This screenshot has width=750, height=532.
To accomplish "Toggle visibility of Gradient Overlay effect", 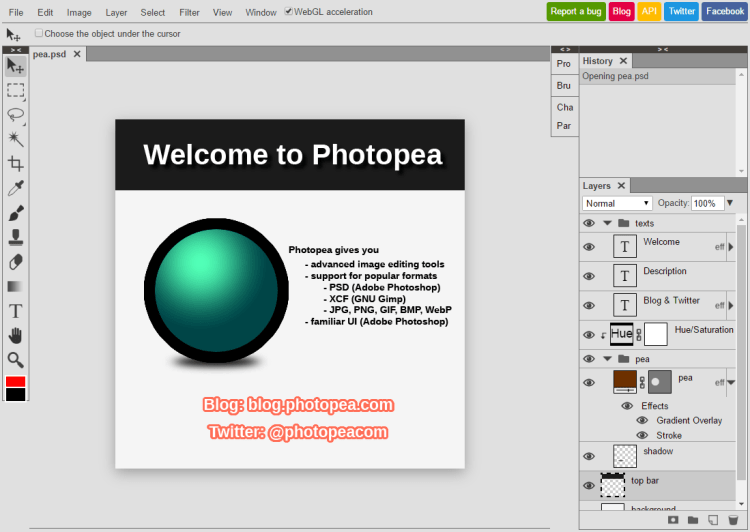I will click(642, 420).
